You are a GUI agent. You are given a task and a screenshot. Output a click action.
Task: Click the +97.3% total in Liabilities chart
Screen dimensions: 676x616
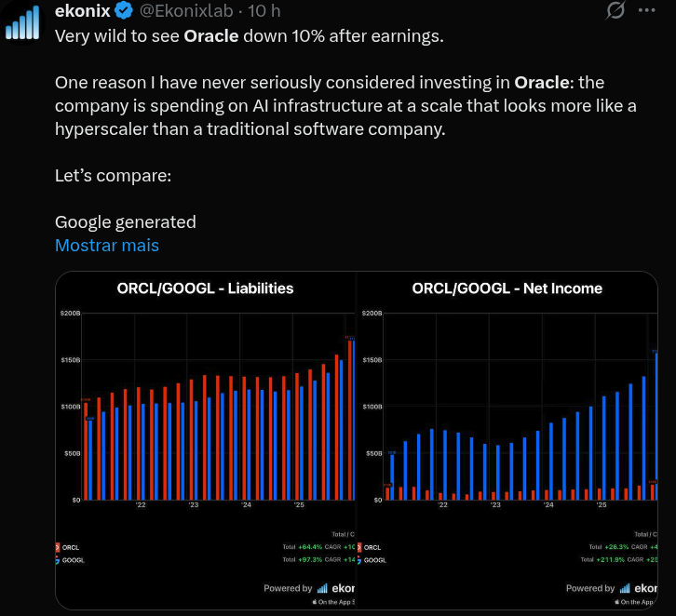(310, 559)
